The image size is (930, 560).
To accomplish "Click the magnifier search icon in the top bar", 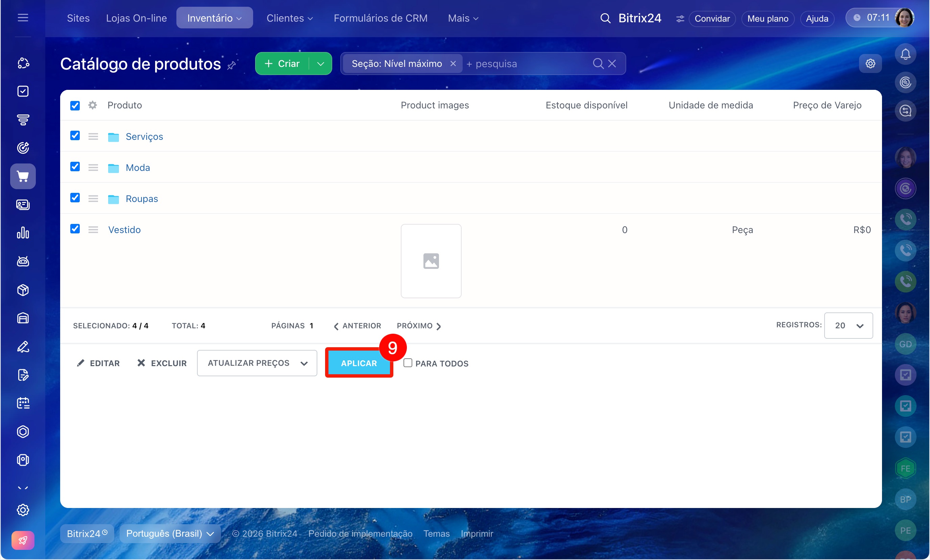I will pos(605,18).
